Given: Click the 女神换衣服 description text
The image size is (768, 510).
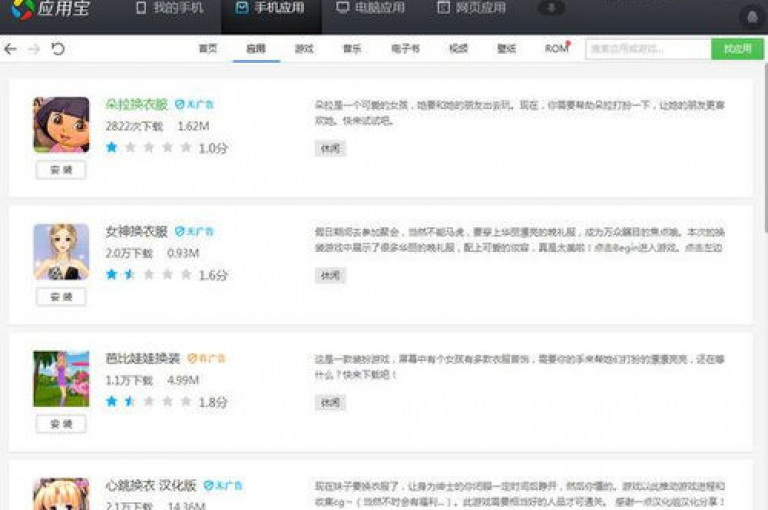Looking at the screenshot, I should [x=520, y=240].
